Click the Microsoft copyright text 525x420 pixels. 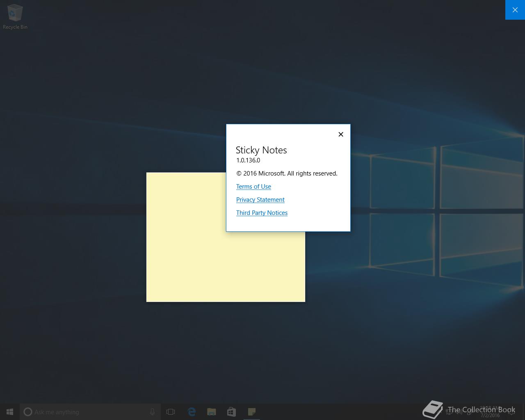point(287,173)
